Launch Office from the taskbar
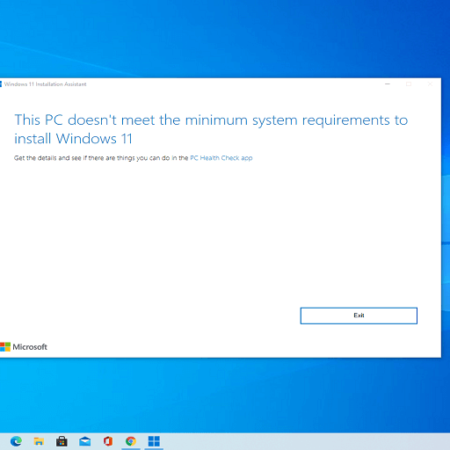The width and height of the screenshot is (450, 450). pyautogui.click(x=108, y=441)
